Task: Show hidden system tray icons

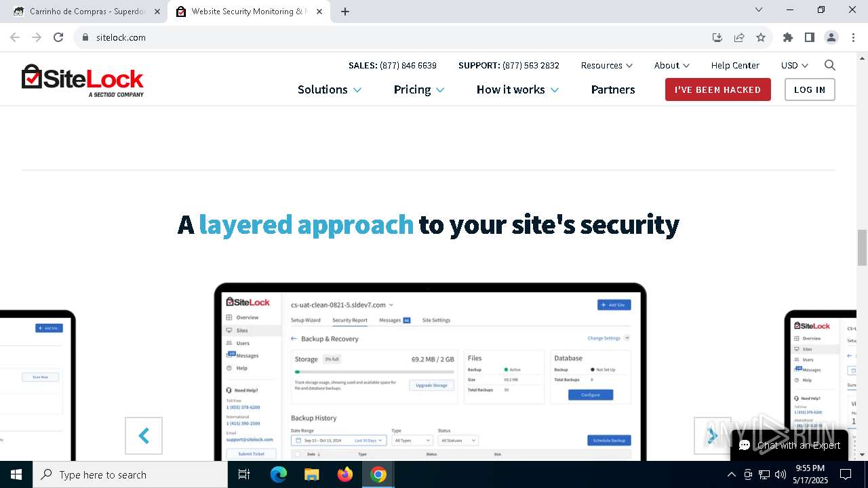Action: point(731,474)
